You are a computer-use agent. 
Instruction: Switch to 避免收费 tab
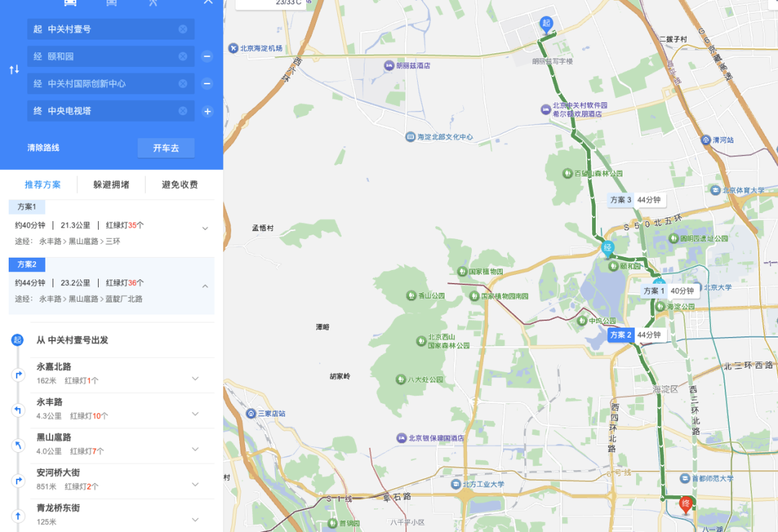(179, 185)
